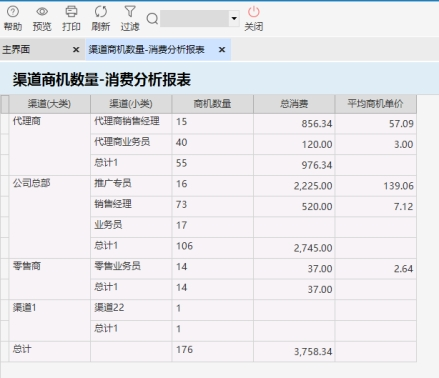The height and width of the screenshot is (378, 439).
Task: Click the 120.00 consumption cell
Action: (294, 144)
